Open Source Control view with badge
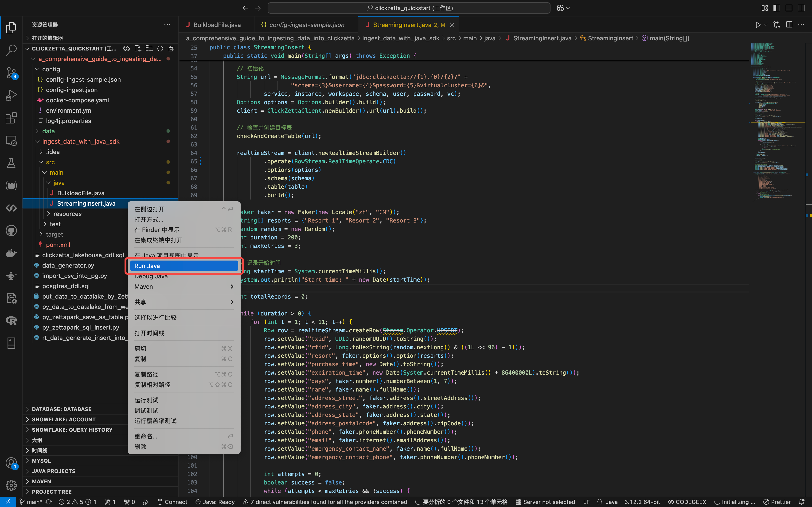The height and width of the screenshot is (507, 812). pos(11,73)
